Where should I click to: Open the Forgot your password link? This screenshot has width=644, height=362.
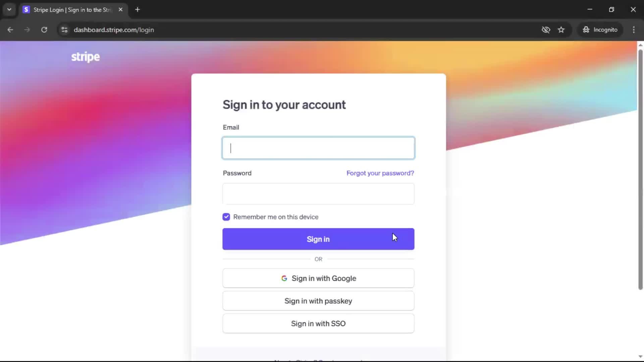click(x=380, y=173)
